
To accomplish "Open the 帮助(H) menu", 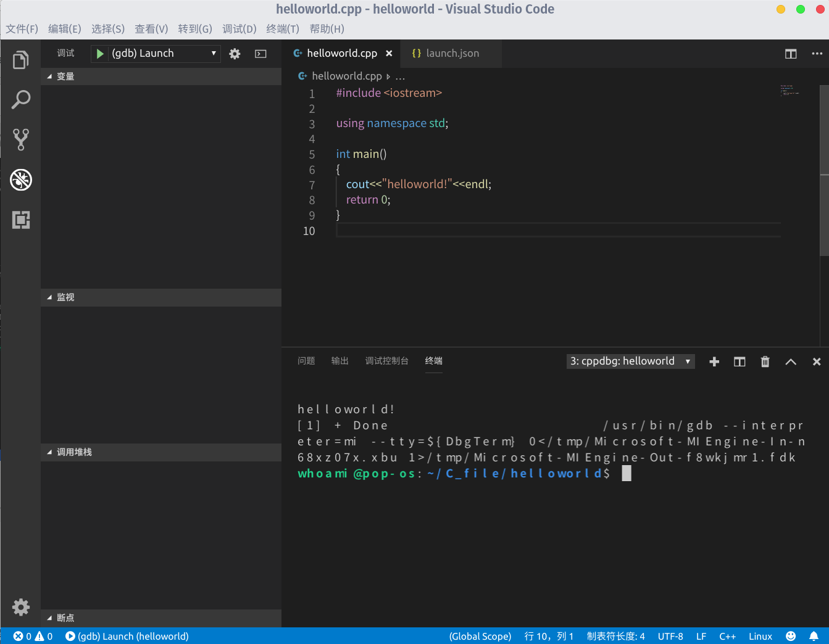I will click(x=327, y=29).
